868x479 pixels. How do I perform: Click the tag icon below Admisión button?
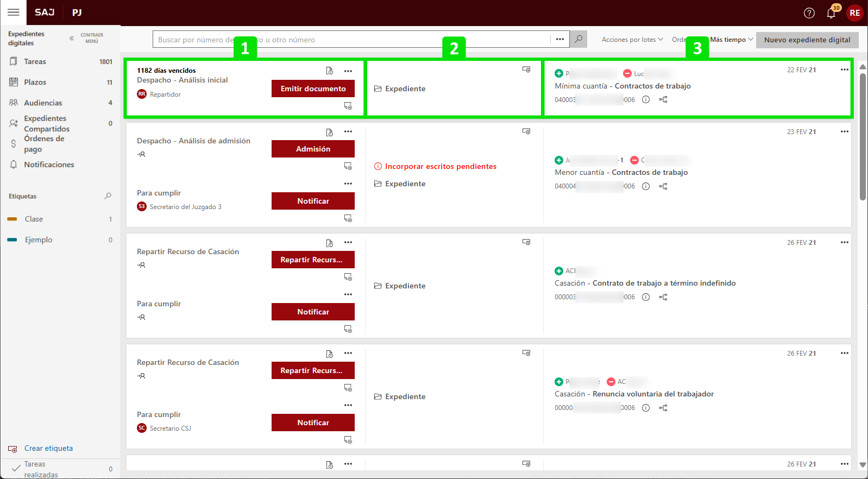point(348,166)
